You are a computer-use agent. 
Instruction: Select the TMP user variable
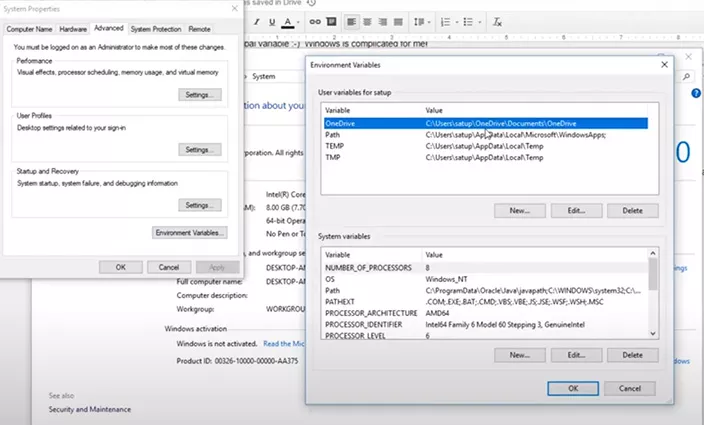(486, 158)
